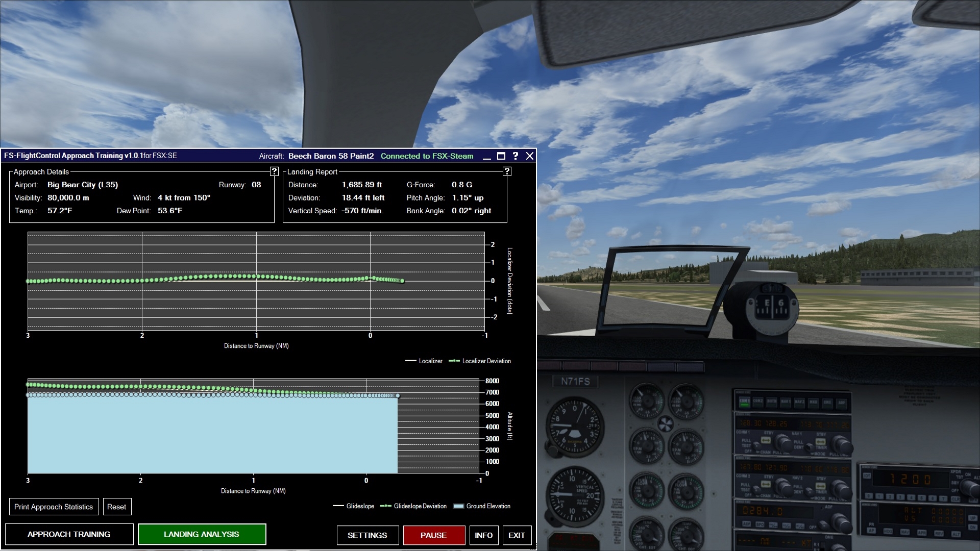Click the Localizer legend icon in approach chart
The width and height of the screenshot is (980, 551).
coord(410,361)
